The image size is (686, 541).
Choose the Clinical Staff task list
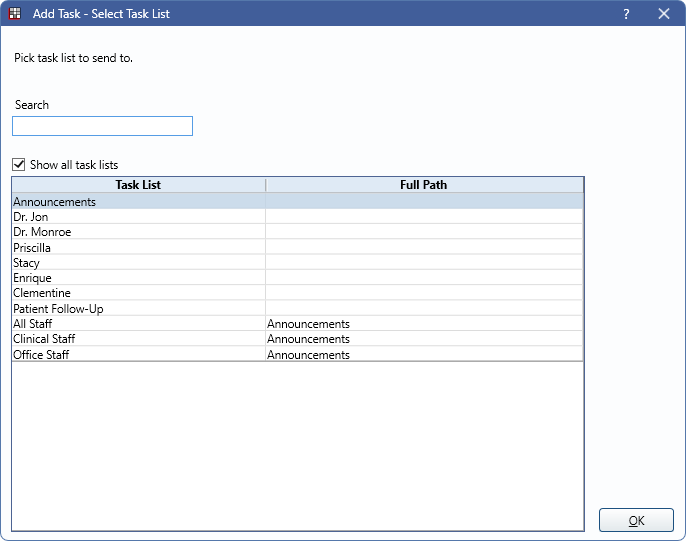[44, 339]
